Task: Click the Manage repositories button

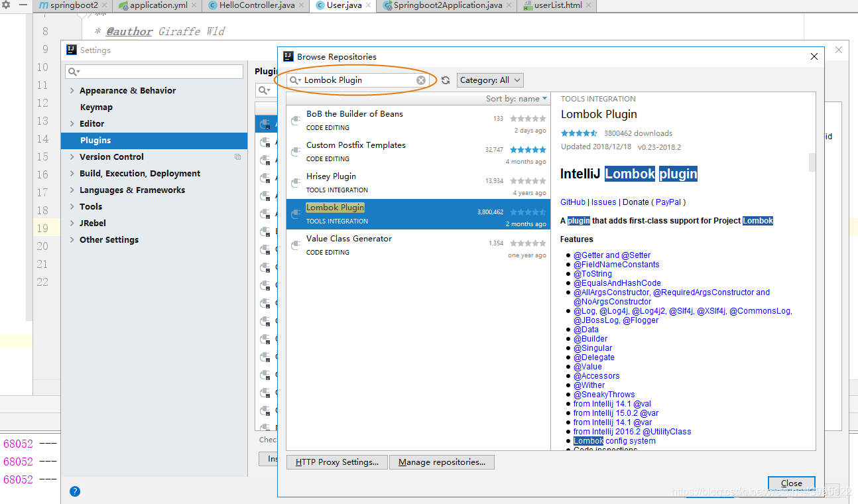Action: tap(442, 462)
